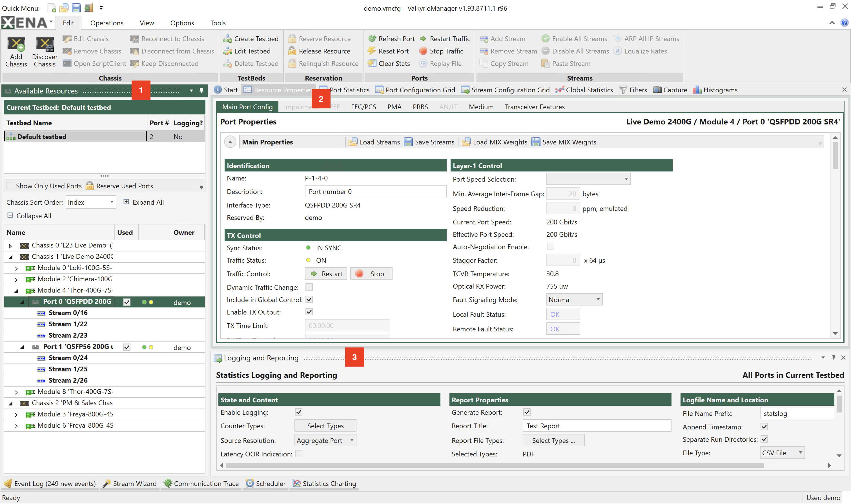Screen dimensions: 851x504
Task: Click Save Streams
Action: click(x=429, y=142)
